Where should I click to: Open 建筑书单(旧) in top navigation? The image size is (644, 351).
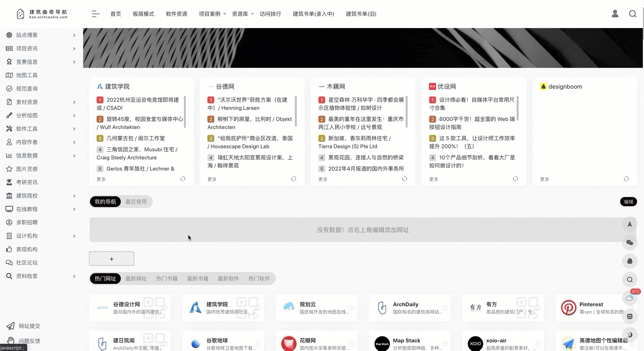click(361, 14)
